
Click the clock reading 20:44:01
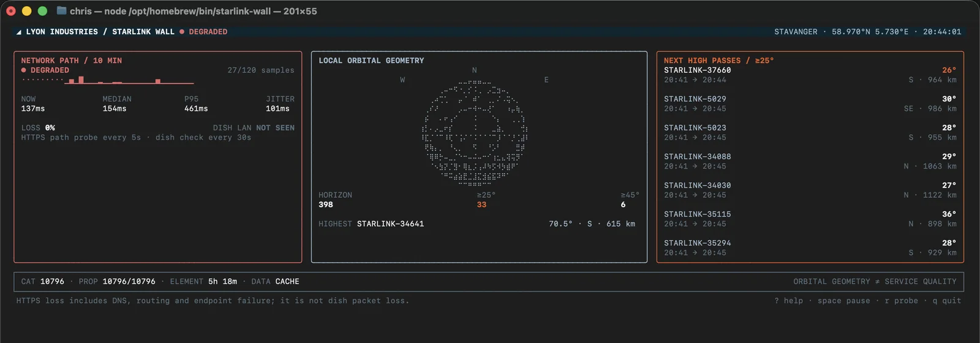942,32
